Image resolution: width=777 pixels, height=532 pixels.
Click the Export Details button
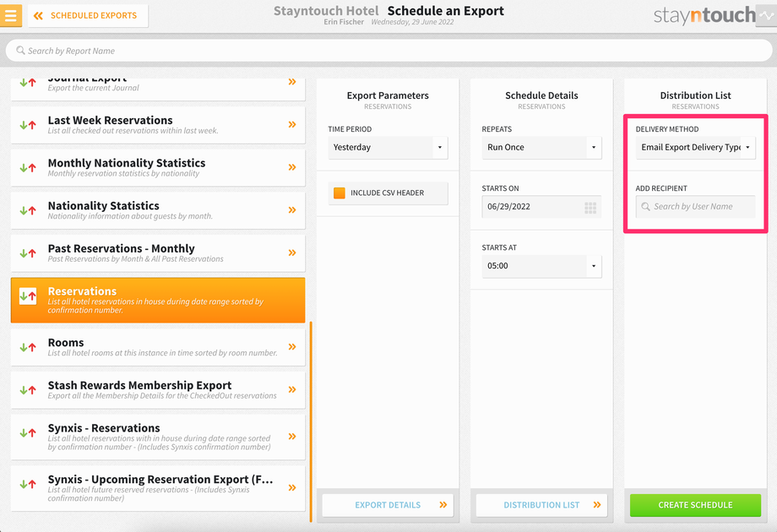coord(388,505)
